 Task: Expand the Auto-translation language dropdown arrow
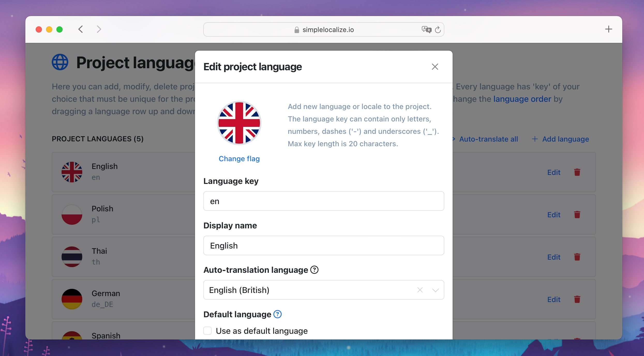tap(436, 290)
